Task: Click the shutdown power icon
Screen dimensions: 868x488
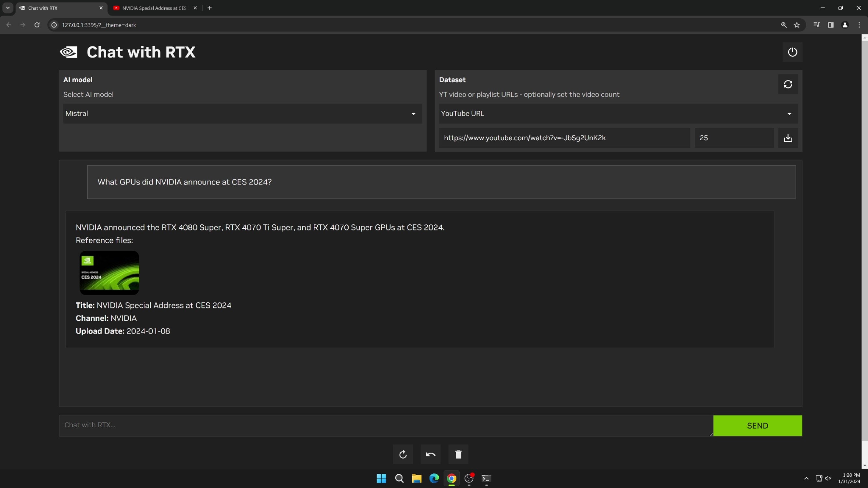Action: [x=793, y=52]
